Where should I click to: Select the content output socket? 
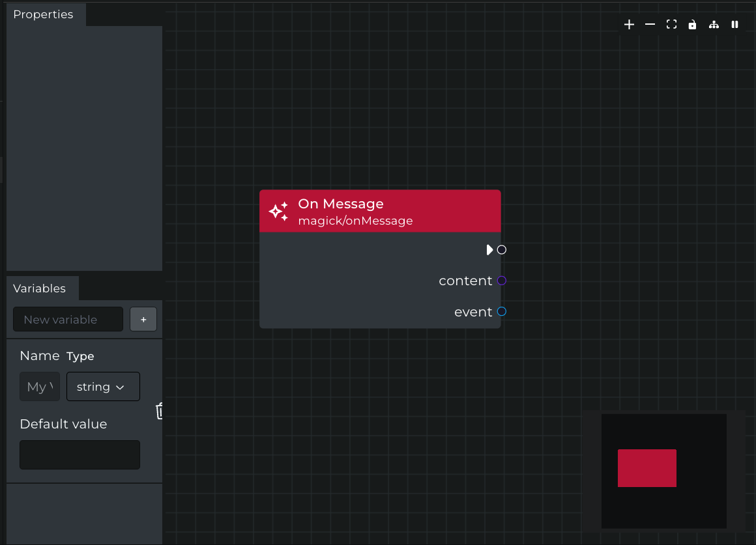(x=501, y=281)
